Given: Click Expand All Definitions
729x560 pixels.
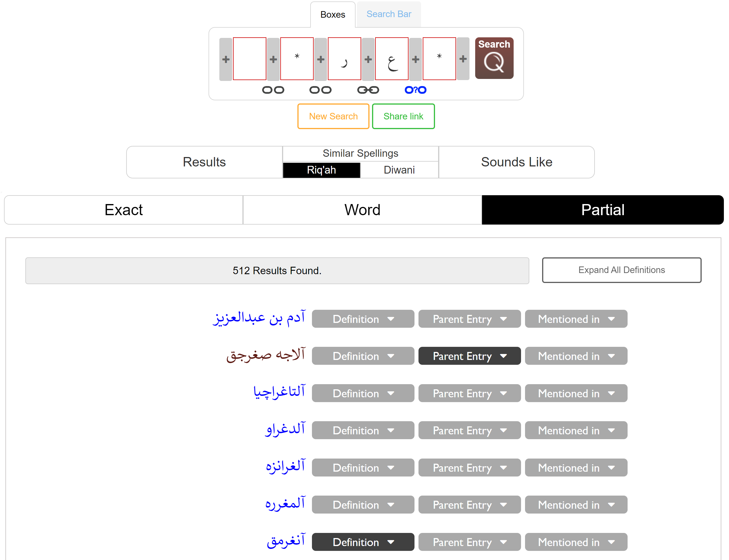Looking at the screenshot, I should (x=621, y=270).
